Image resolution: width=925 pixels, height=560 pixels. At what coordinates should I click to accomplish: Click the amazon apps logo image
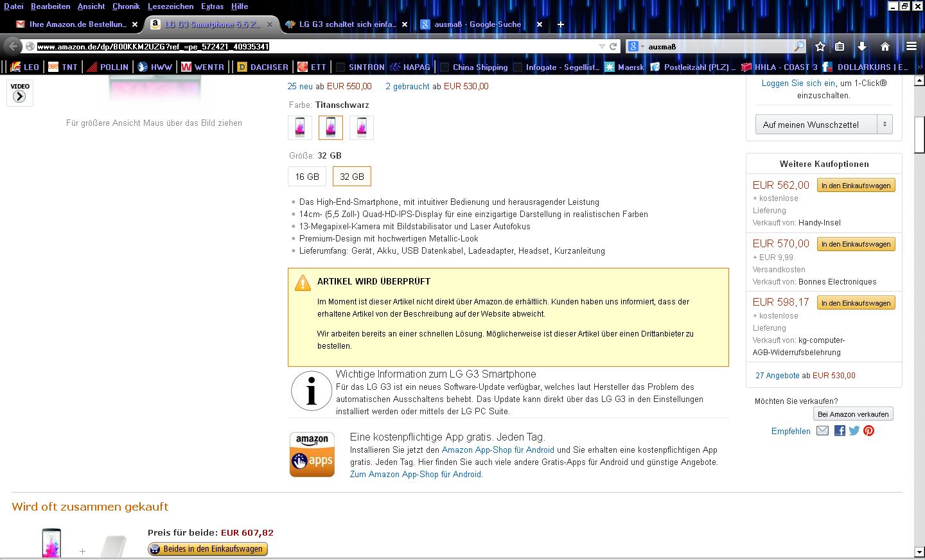click(312, 455)
